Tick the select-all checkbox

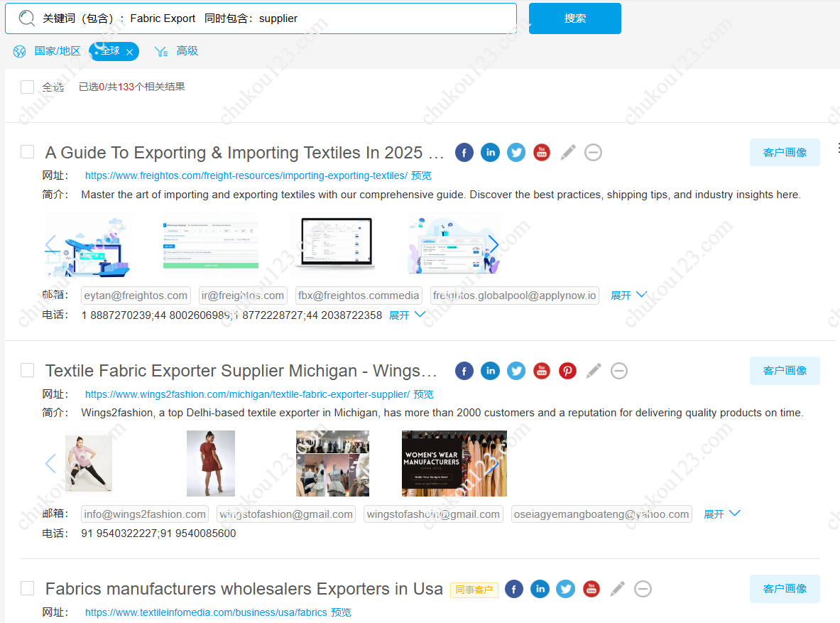27,87
